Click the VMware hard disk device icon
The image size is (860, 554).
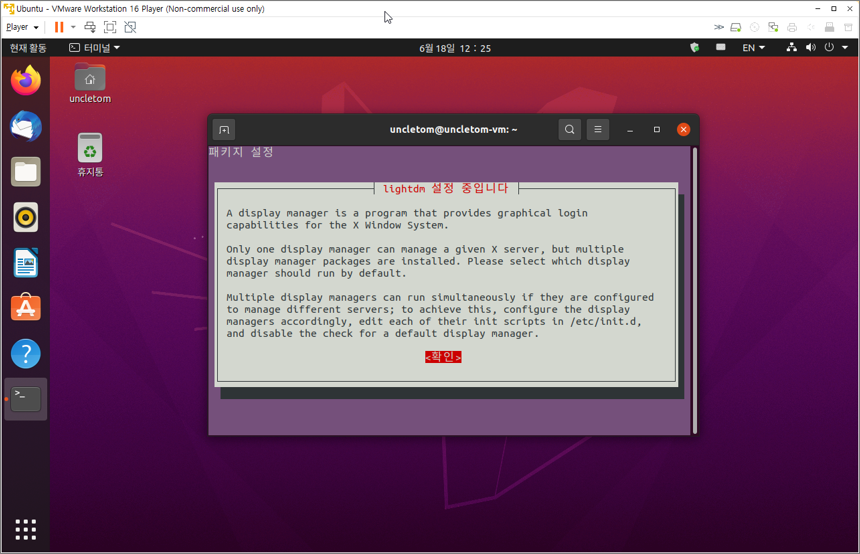point(735,27)
